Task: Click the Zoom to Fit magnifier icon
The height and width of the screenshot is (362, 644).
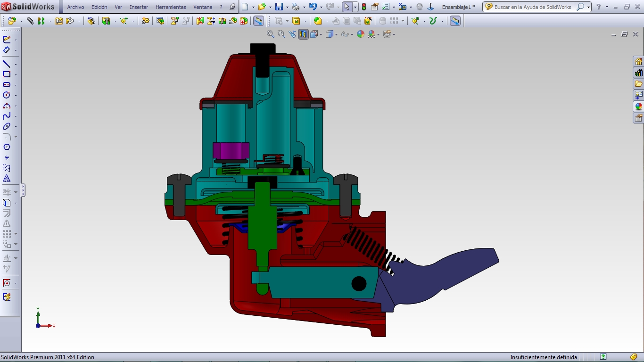Action: (x=271, y=34)
